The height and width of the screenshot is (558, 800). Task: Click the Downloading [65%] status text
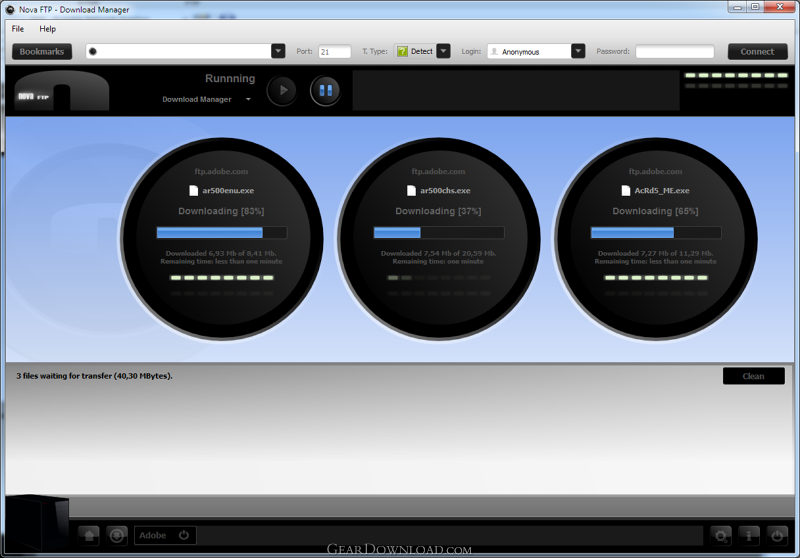655,211
